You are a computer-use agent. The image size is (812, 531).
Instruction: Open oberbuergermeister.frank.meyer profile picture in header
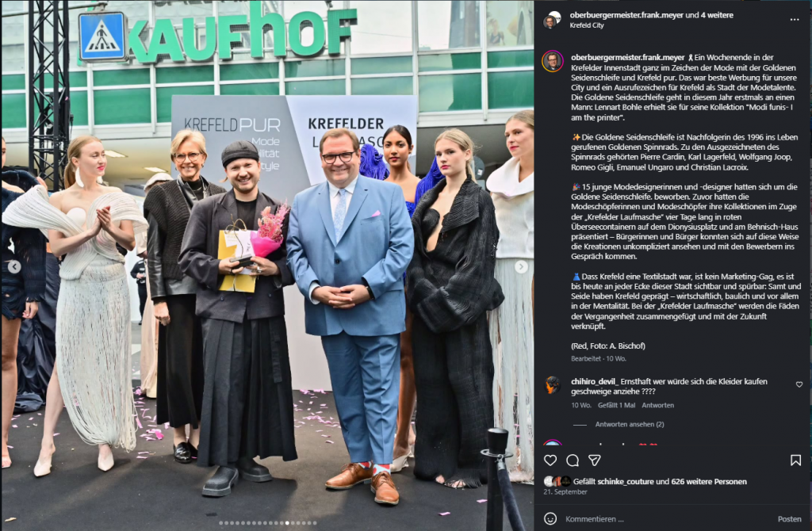[552, 20]
